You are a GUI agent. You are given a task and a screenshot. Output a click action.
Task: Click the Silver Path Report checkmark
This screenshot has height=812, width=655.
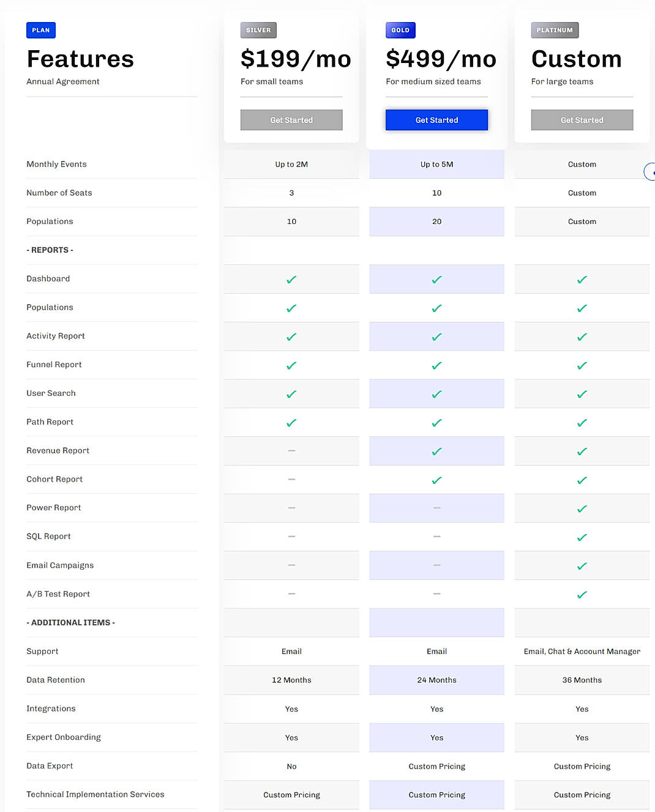coord(291,422)
